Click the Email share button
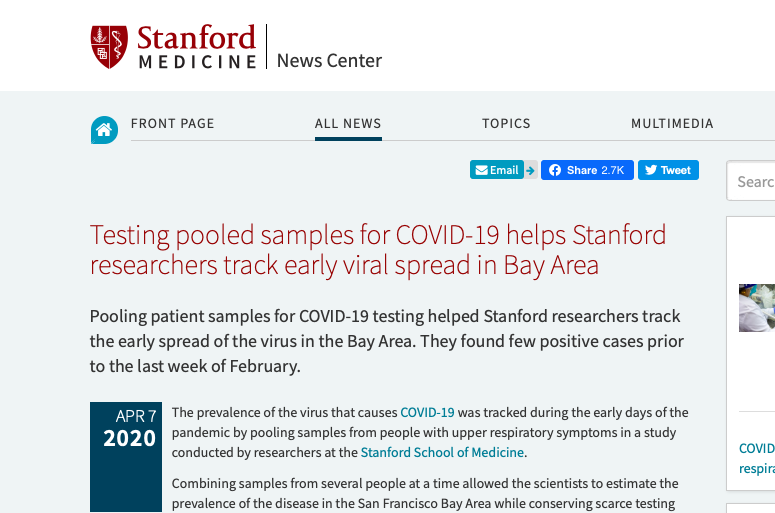This screenshot has width=775, height=513. click(x=497, y=170)
